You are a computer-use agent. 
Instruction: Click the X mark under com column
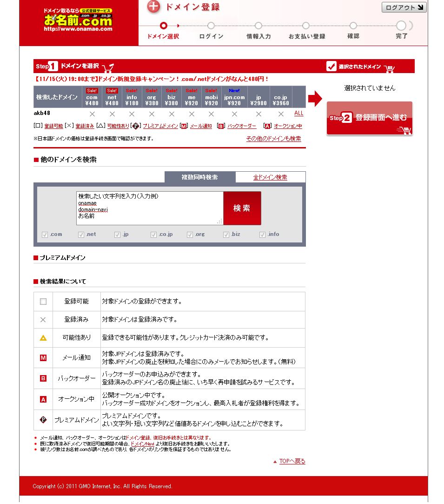click(x=92, y=114)
